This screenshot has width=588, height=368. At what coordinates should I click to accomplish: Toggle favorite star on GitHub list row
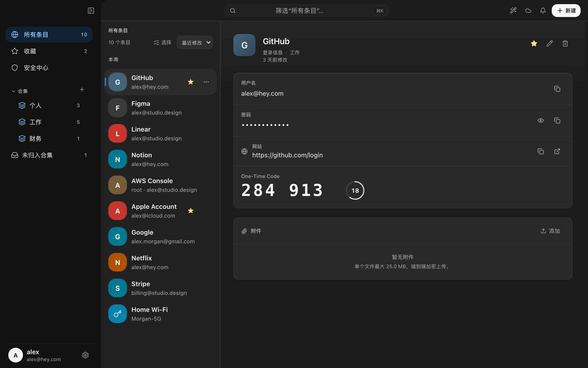pyautogui.click(x=191, y=82)
